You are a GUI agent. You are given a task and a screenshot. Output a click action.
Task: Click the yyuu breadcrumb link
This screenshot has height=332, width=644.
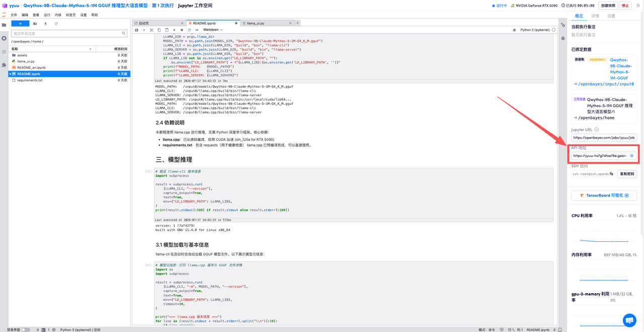point(14,6)
